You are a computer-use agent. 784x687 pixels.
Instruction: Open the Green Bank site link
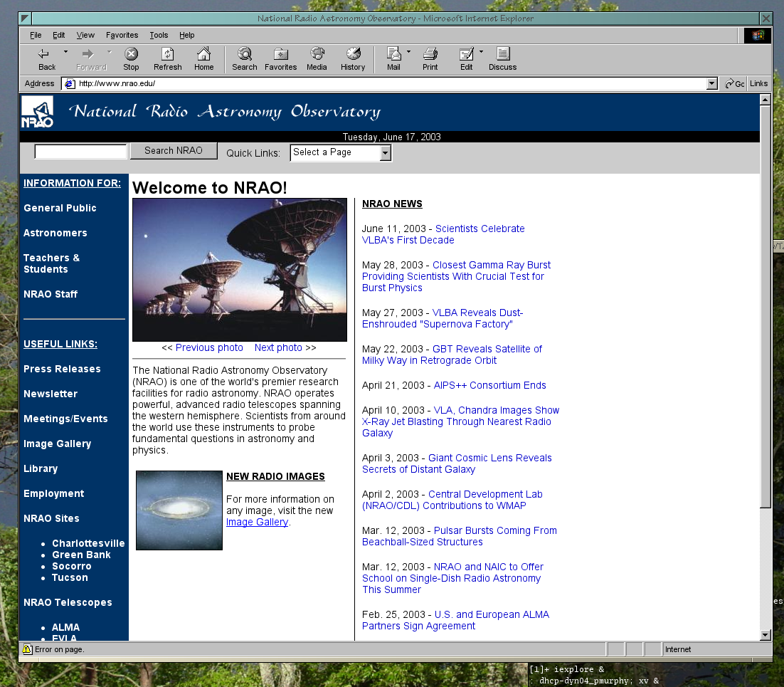coord(81,555)
